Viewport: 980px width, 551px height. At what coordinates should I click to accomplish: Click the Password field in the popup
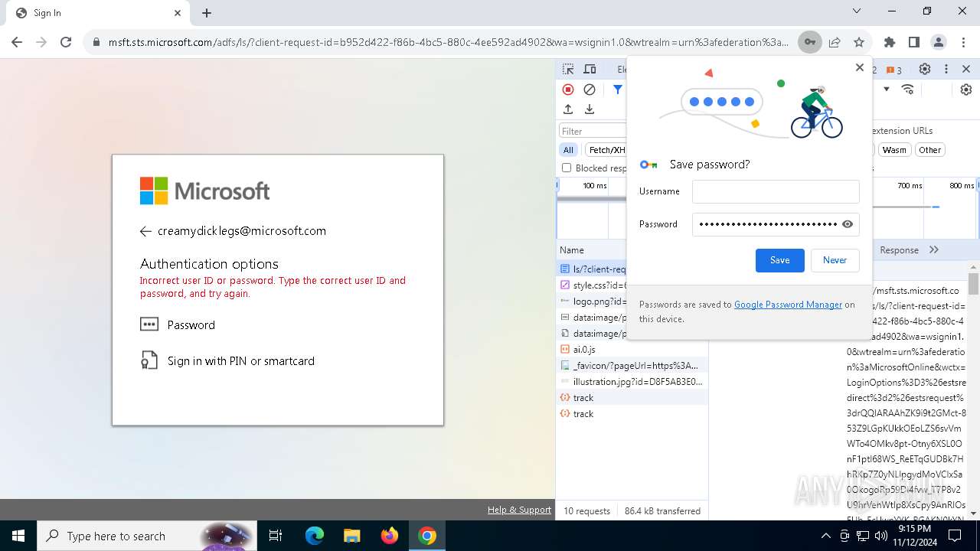pos(776,224)
